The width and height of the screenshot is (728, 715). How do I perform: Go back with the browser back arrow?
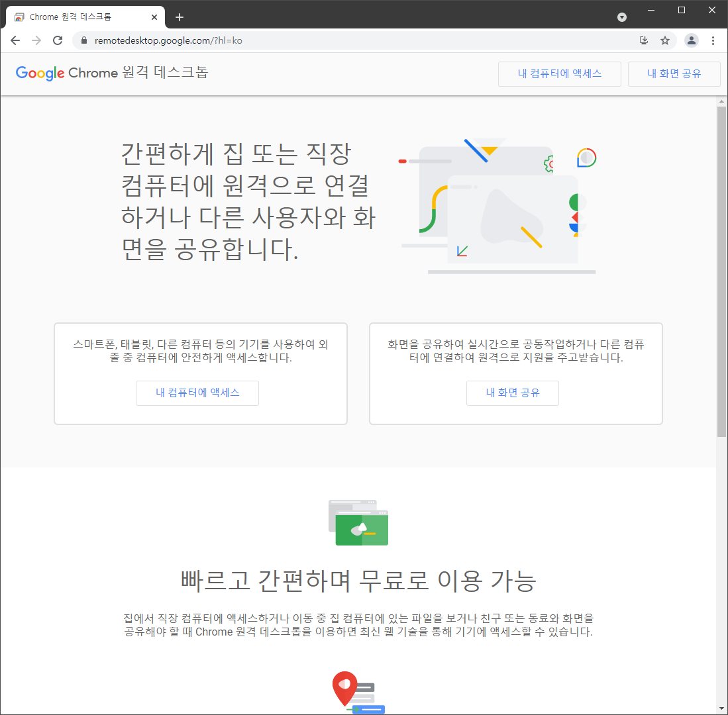pos(15,40)
